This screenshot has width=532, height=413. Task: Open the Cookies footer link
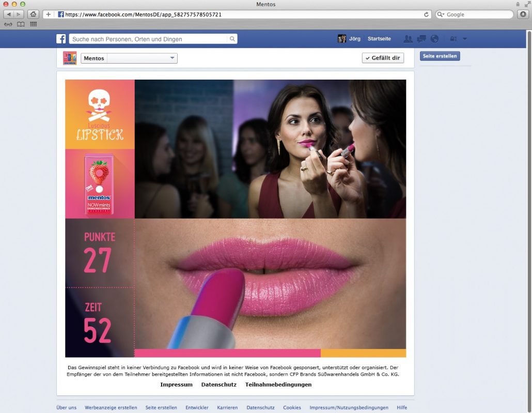pos(292,407)
